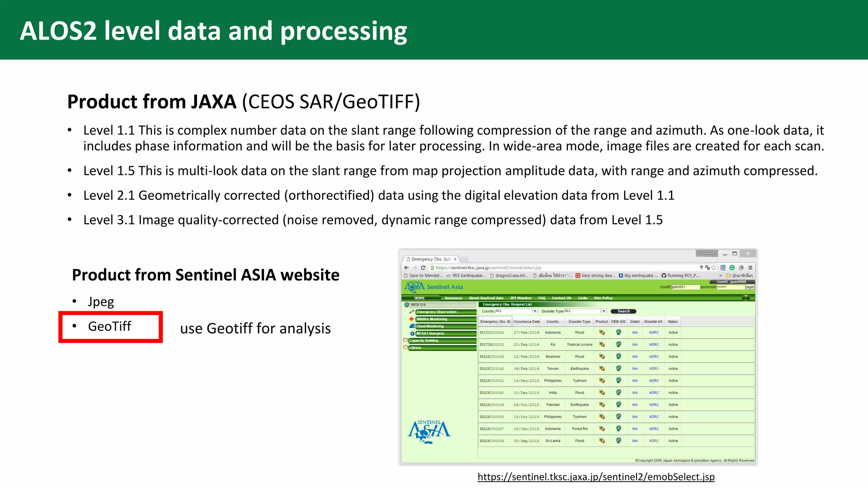Click the browser reload icon
The height and width of the screenshot is (488, 868).
[x=423, y=268]
